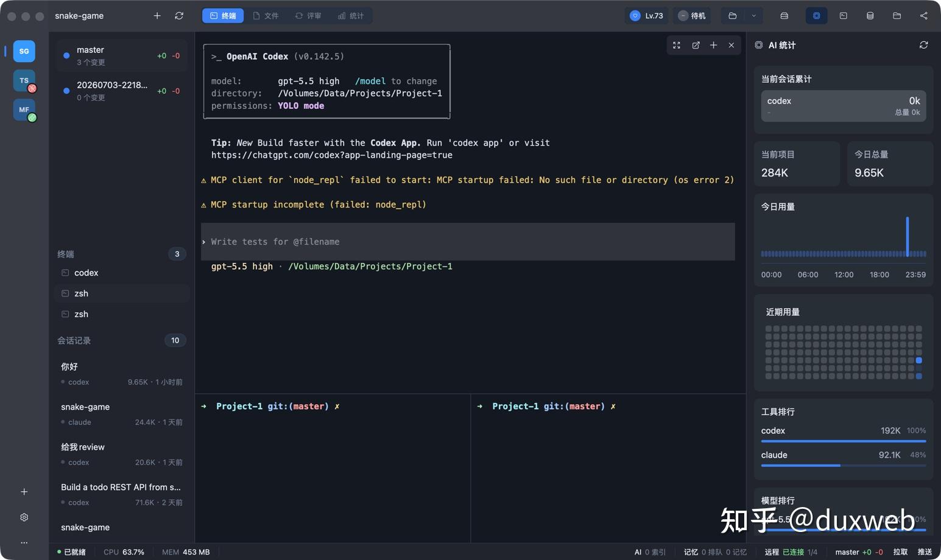
Task: Select the 20260703-2218 branch entry
Action: click(x=122, y=91)
